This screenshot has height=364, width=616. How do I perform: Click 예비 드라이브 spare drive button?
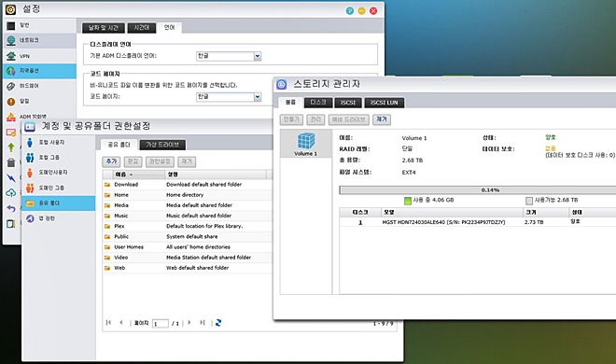click(x=348, y=119)
